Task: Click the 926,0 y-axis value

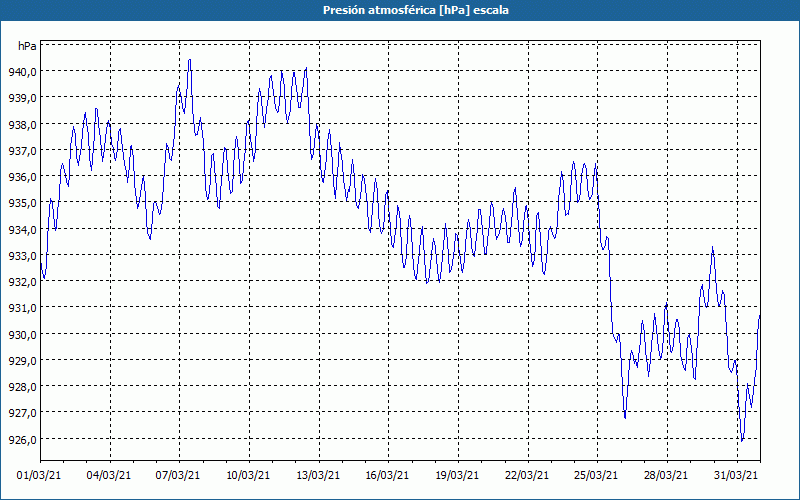Action: coord(22,440)
